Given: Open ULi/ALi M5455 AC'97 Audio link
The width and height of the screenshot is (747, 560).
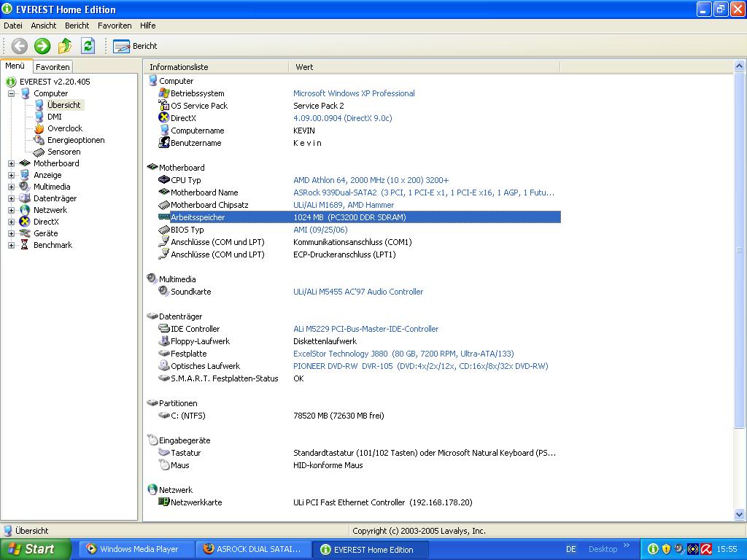Looking at the screenshot, I should 358,292.
